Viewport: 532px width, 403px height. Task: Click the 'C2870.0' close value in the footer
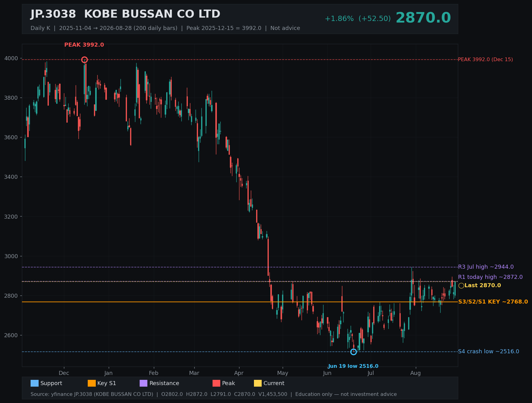click(245, 394)
